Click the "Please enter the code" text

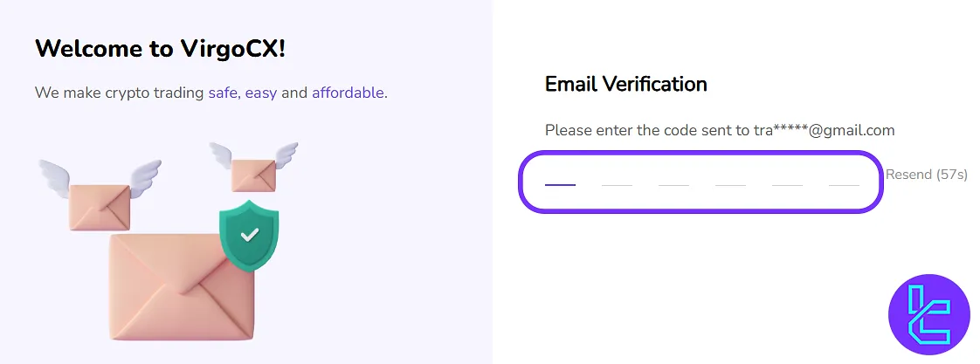coord(638,131)
